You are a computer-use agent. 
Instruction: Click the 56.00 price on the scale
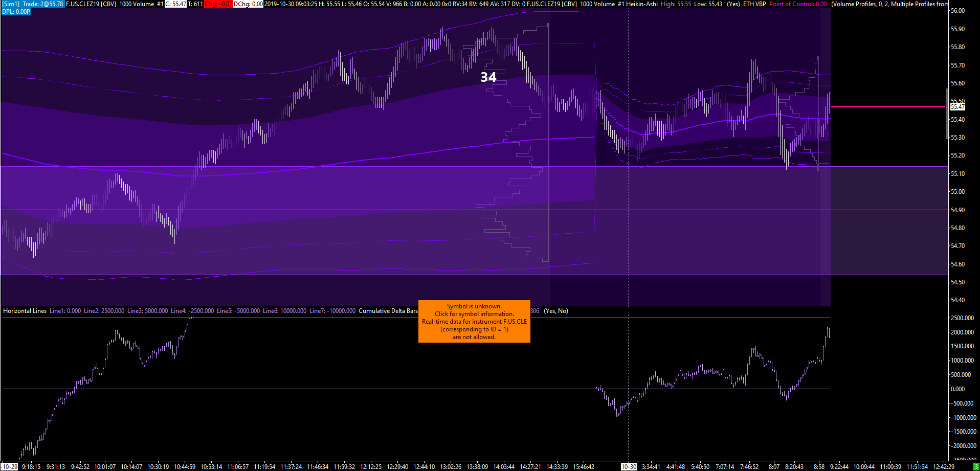pyautogui.click(x=957, y=11)
